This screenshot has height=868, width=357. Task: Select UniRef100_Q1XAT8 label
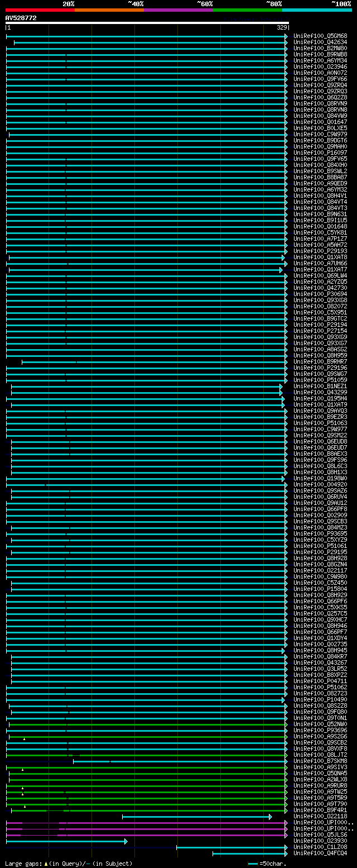[320, 257]
